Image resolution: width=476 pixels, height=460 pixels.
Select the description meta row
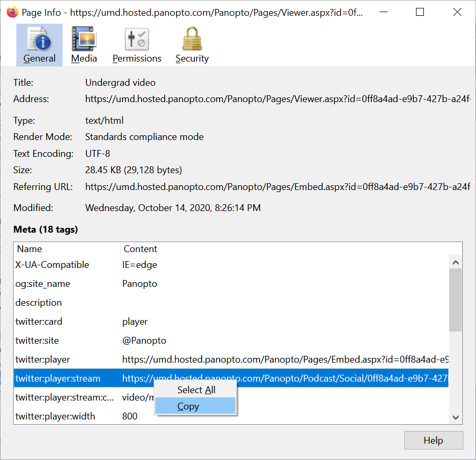[x=231, y=303]
